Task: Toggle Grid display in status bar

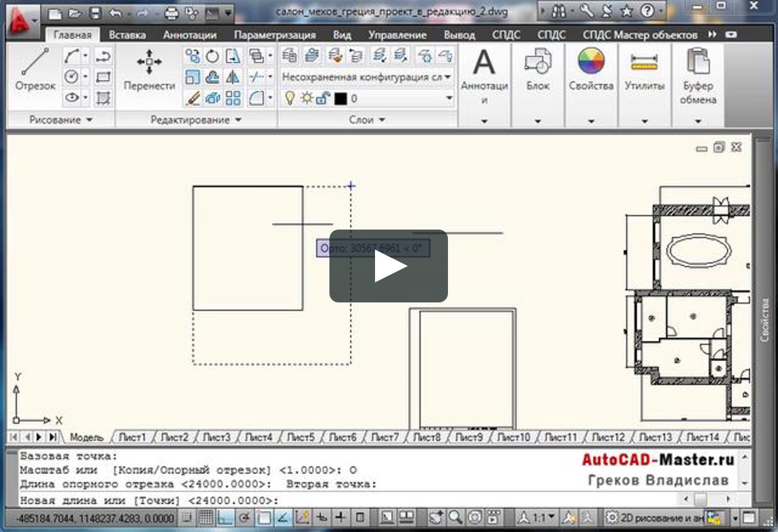Action: click(205, 518)
